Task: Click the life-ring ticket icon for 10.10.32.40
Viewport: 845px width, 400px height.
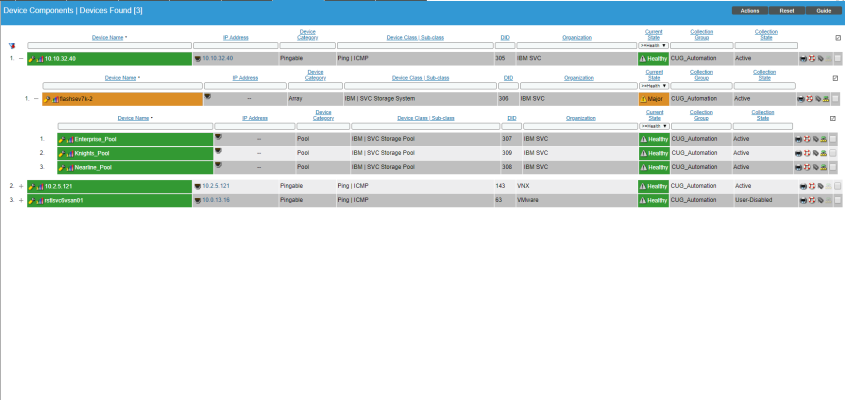Action: (x=812, y=59)
